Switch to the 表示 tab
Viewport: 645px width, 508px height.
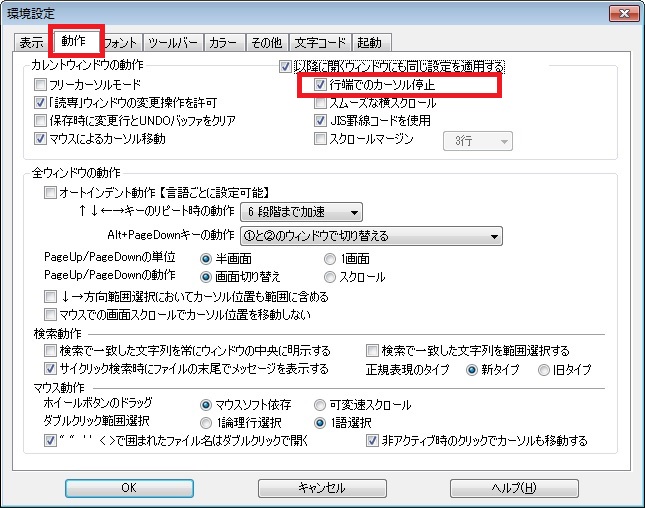(31, 43)
